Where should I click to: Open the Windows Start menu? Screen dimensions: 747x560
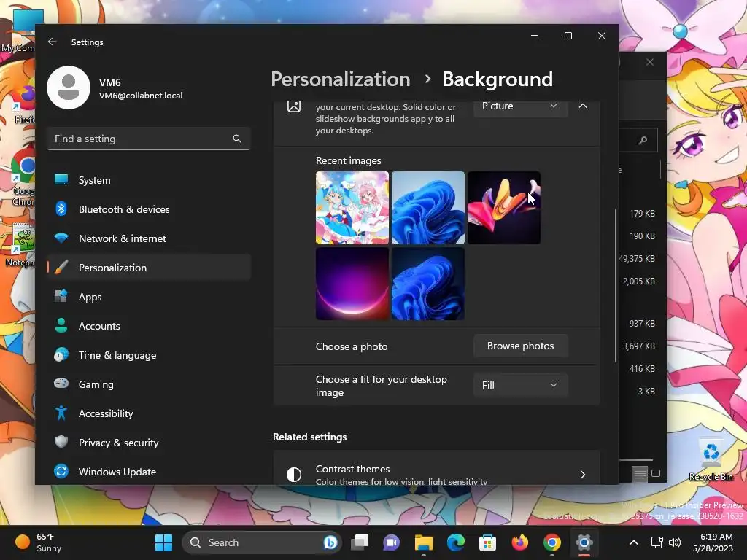(x=163, y=542)
